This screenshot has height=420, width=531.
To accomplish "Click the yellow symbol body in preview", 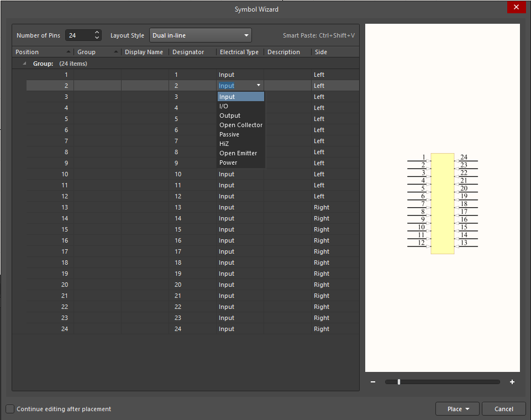I will pos(442,203).
